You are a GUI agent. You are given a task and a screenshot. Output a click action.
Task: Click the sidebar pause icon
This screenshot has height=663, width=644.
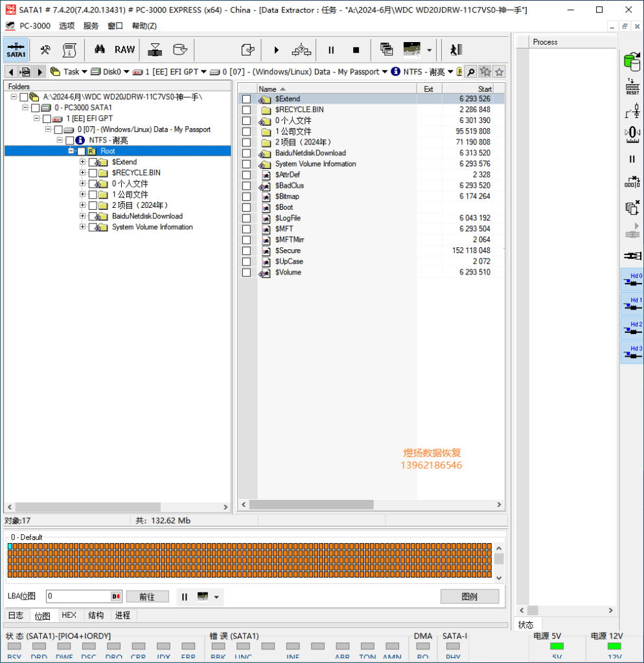point(632,159)
